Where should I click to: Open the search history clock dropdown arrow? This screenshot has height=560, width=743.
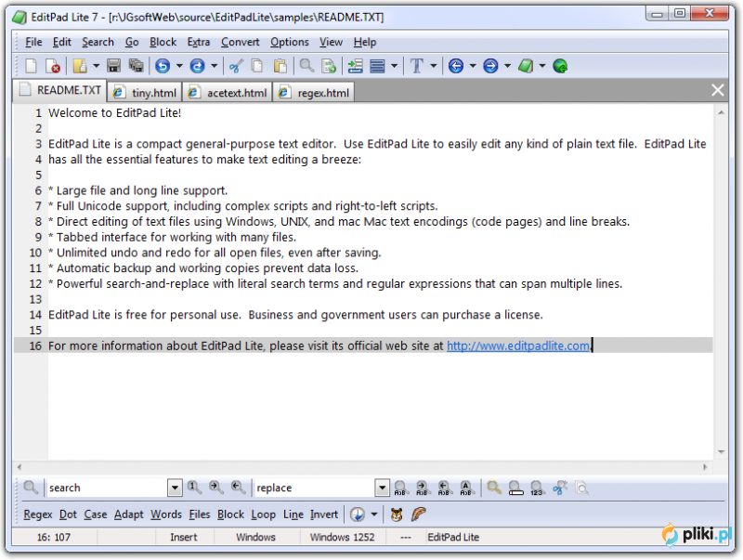pyautogui.click(x=374, y=514)
